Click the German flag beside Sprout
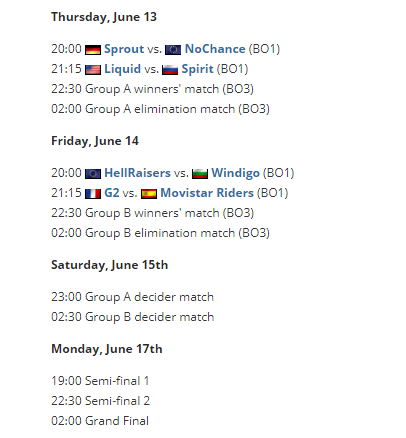The height and width of the screenshot is (438, 406). (93, 50)
